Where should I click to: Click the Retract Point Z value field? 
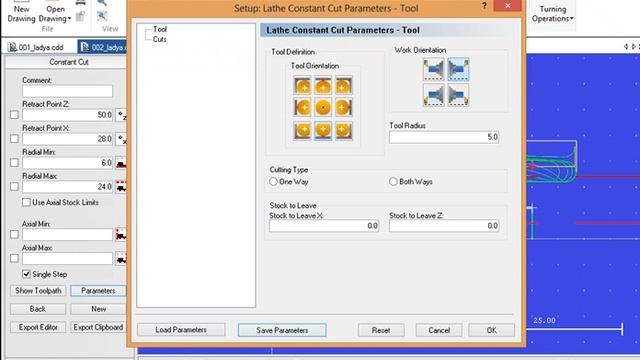67,115
